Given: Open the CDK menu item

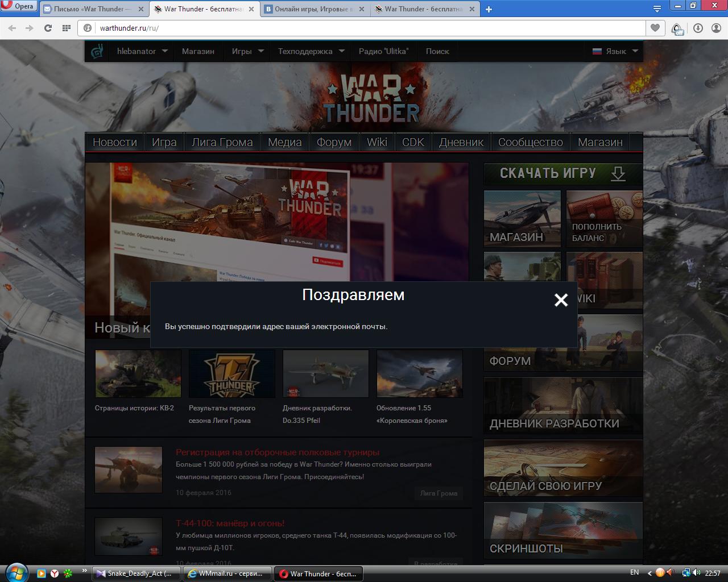Looking at the screenshot, I should click(413, 142).
